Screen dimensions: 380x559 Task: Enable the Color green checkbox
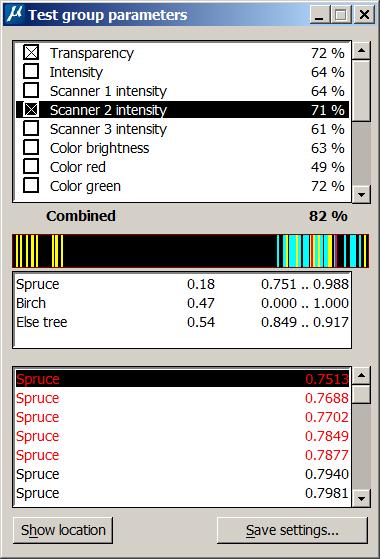(x=31, y=185)
